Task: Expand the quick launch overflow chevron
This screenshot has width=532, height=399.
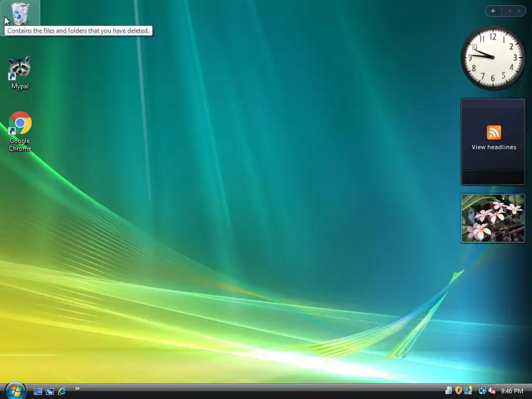Action: [x=77, y=388]
